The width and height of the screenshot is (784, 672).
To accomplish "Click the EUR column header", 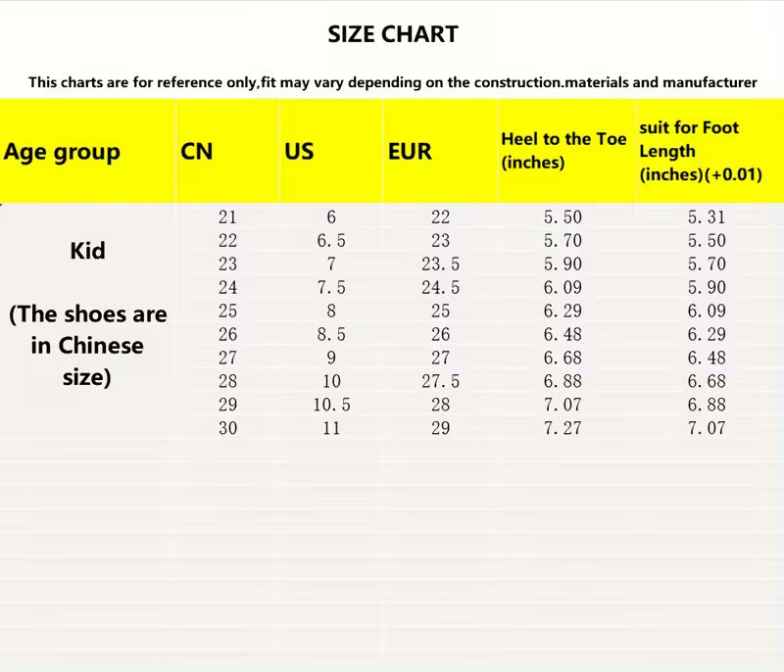I will point(410,152).
